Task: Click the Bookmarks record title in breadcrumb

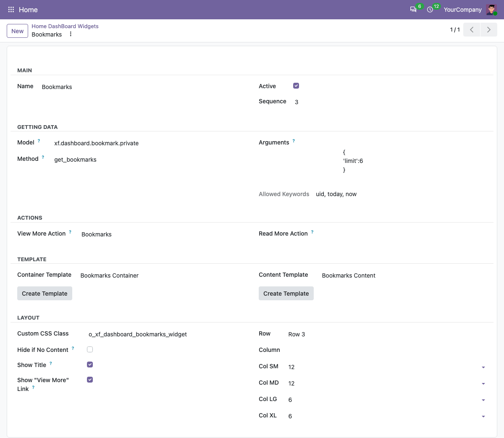Action: (x=47, y=34)
